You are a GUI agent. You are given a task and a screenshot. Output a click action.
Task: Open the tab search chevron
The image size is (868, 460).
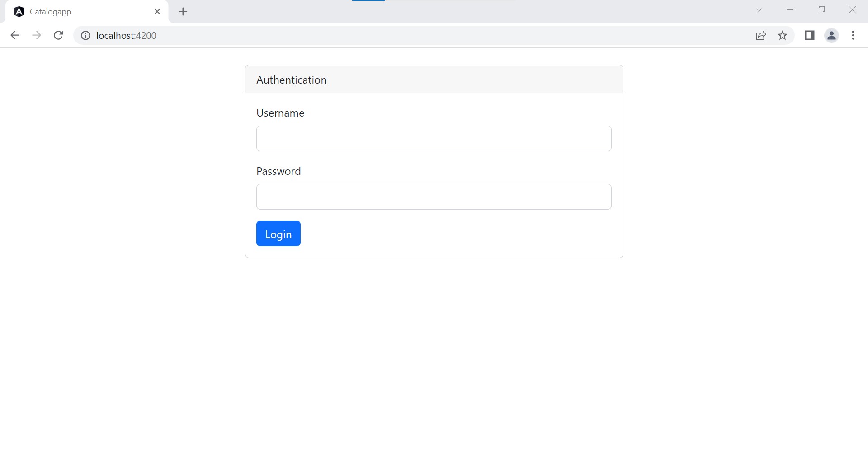coord(759,9)
